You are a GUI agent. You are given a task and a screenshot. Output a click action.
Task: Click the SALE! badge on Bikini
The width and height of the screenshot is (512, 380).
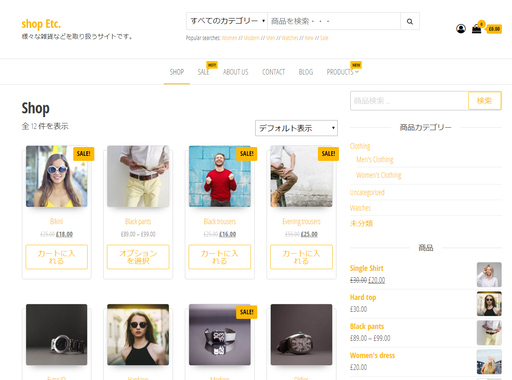(x=83, y=154)
